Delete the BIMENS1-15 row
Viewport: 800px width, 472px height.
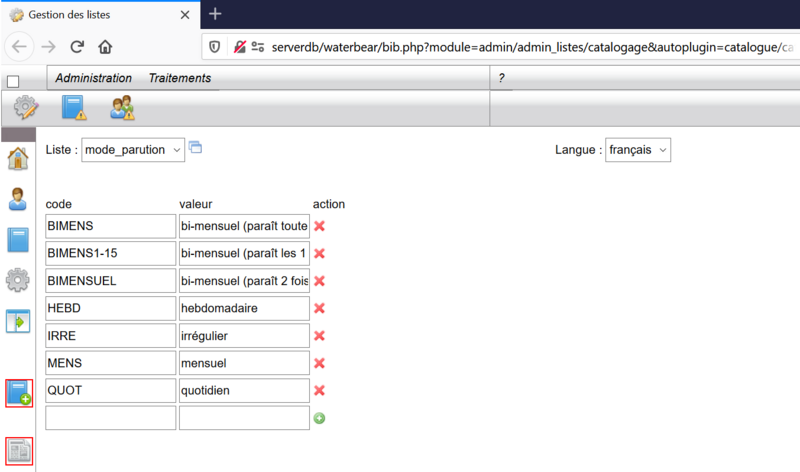(x=319, y=254)
